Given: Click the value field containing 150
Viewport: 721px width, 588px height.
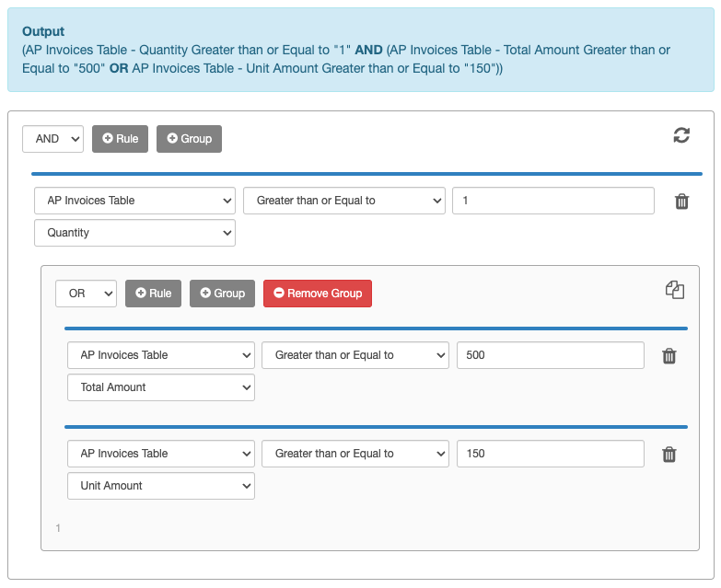Looking at the screenshot, I should [550, 454].
